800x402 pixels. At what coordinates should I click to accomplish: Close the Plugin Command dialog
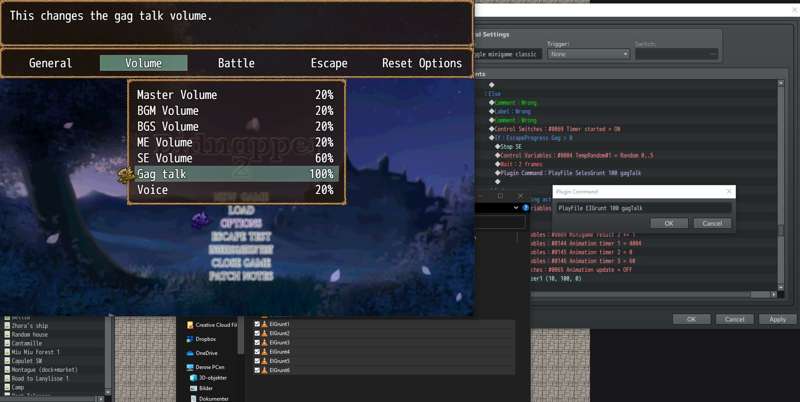click(x=729, y=191)
